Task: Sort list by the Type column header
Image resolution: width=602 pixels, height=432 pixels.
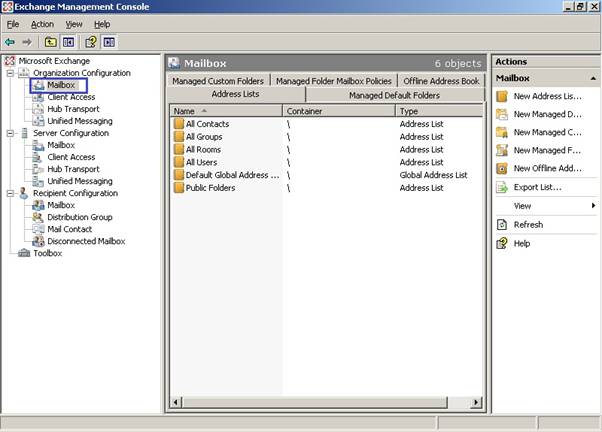Action: tap(439, 111)
